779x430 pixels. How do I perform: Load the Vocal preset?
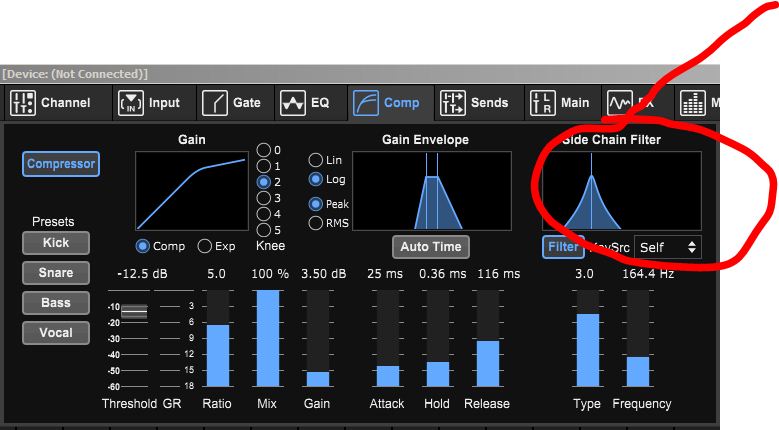(56, 333)
